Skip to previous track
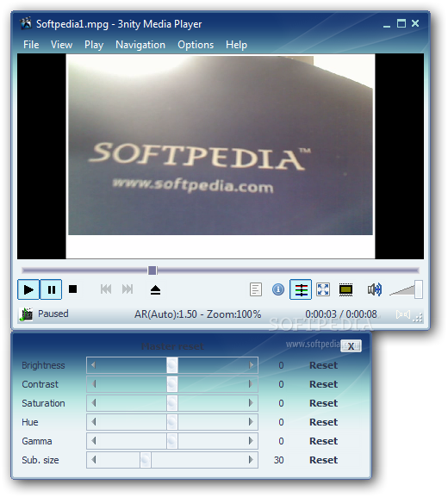The height and width of the screenshot is (497, 448). [x=106, y=289]
